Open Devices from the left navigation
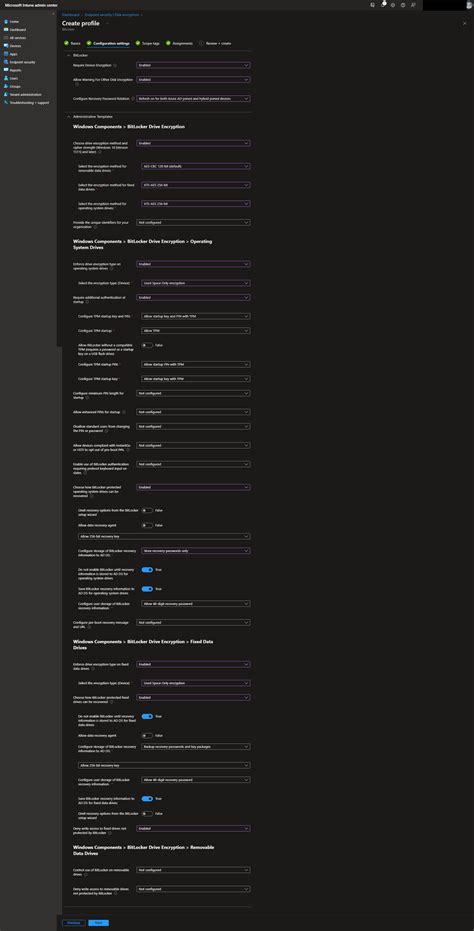 [13, 46]
